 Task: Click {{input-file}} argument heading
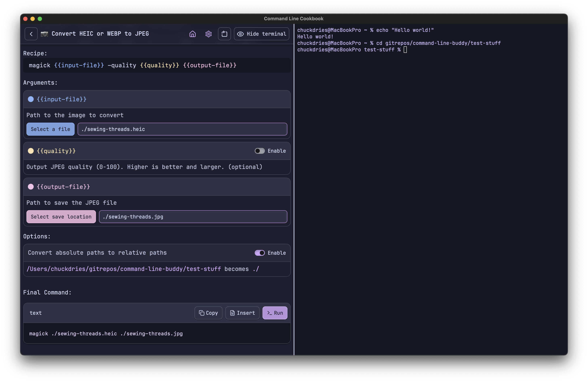pyautogui.click(x=62, y=99)
